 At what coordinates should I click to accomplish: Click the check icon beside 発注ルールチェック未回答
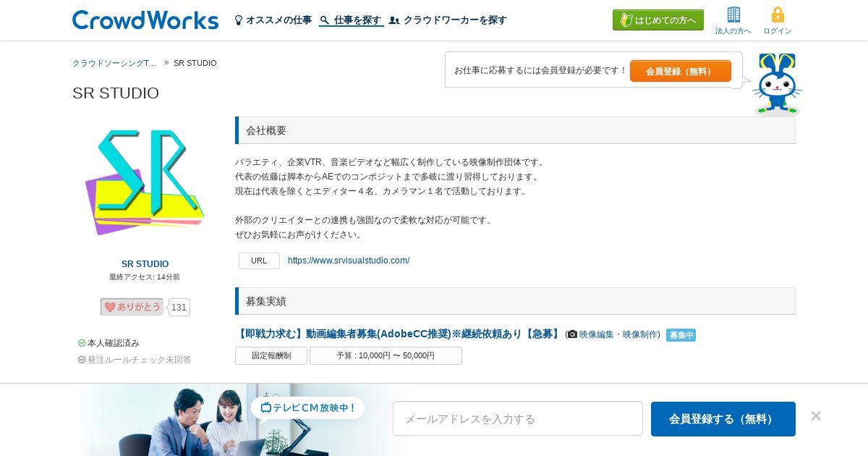[x=82, y=360]
